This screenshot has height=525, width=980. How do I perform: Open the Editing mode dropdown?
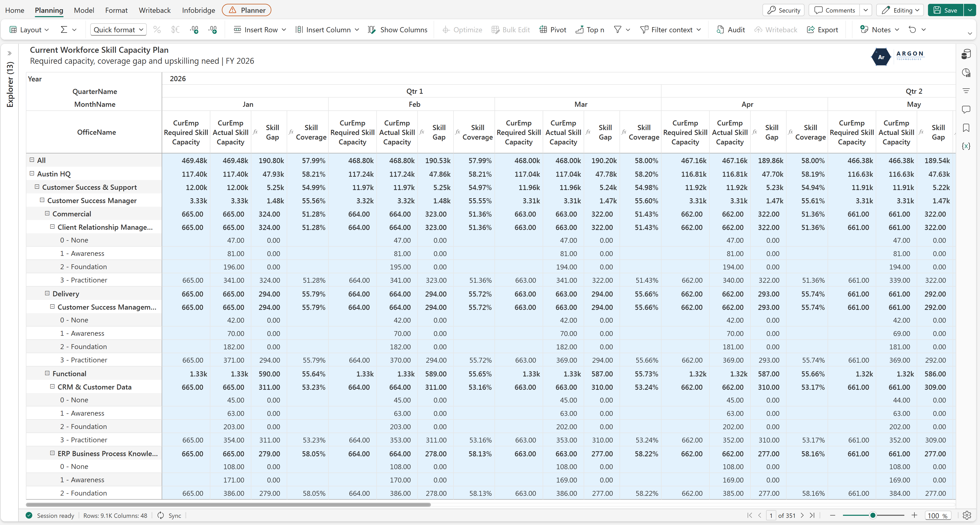click(901, 10)
